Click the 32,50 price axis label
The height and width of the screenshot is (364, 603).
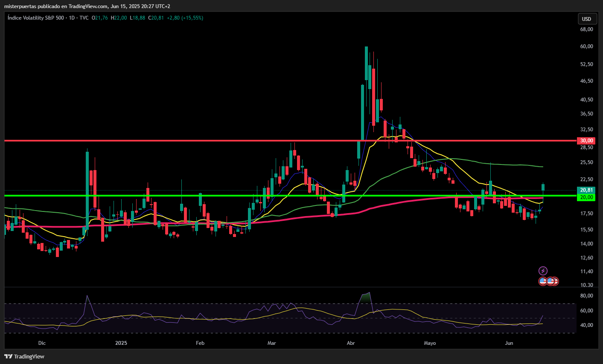(x=587, y=130)
